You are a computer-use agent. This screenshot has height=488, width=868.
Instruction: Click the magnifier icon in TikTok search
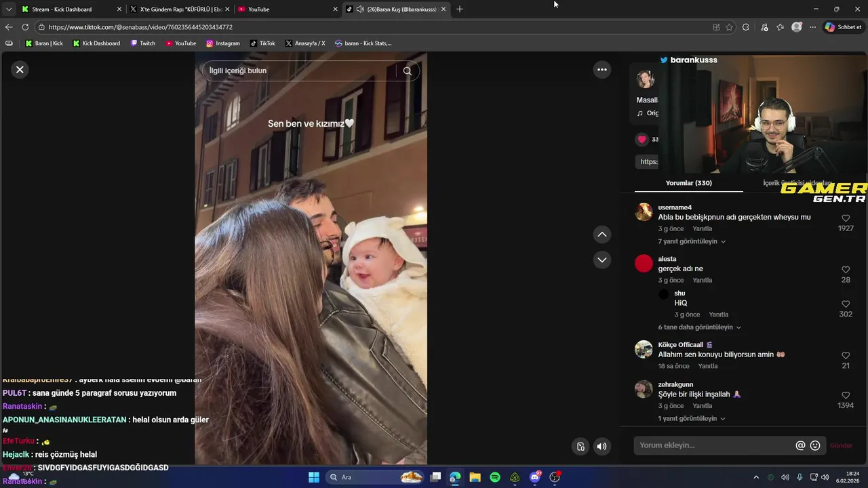[x=407, y=70]
